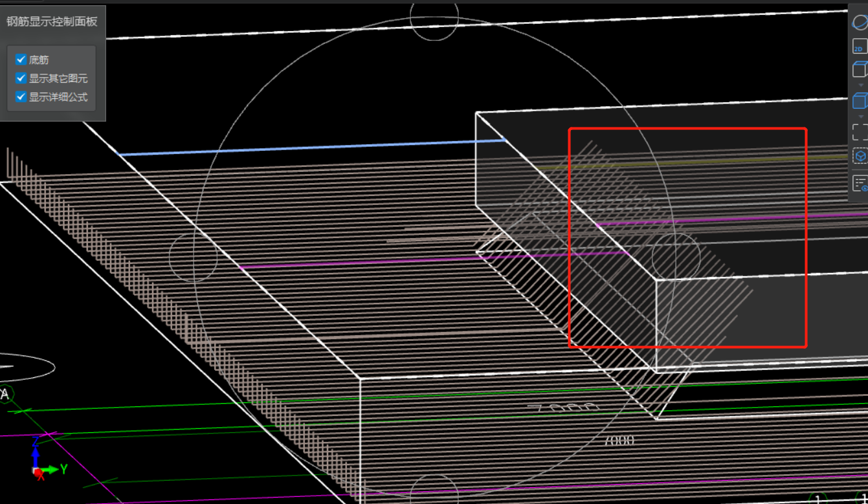This screenshot has width=868, height=504.
Task: Toggle the 底筋 checkbox
Action: [x=21, y=60]
